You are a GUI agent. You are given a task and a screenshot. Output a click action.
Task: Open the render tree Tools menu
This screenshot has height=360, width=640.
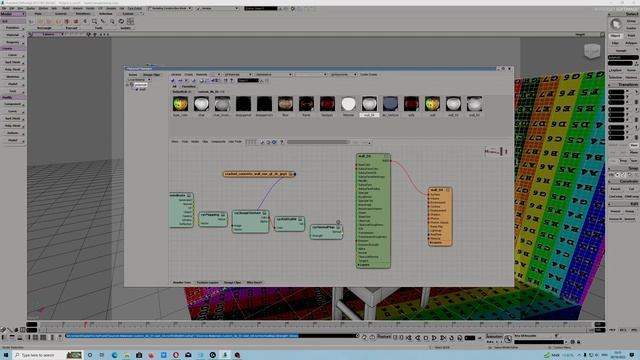pyautogui.click(x=184, y=142)
